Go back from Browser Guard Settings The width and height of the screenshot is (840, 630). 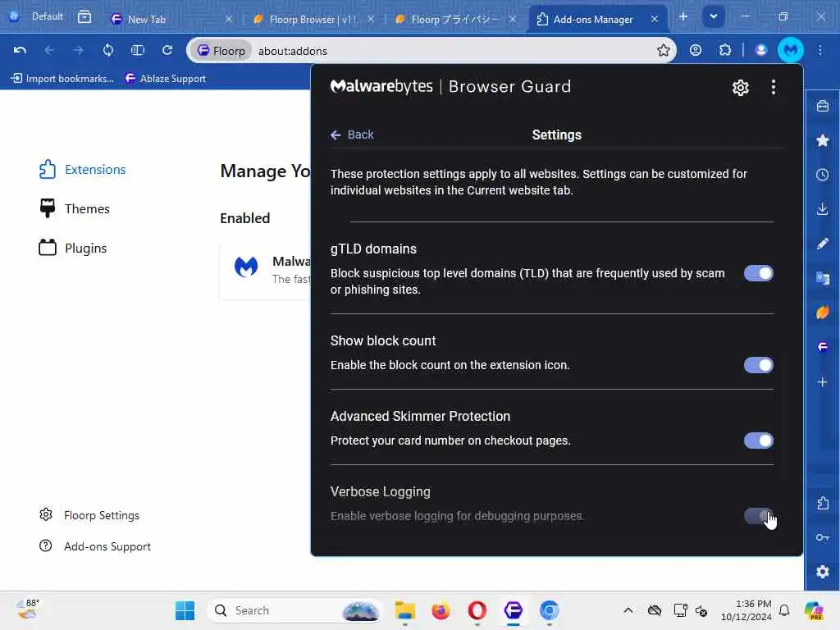352,135
